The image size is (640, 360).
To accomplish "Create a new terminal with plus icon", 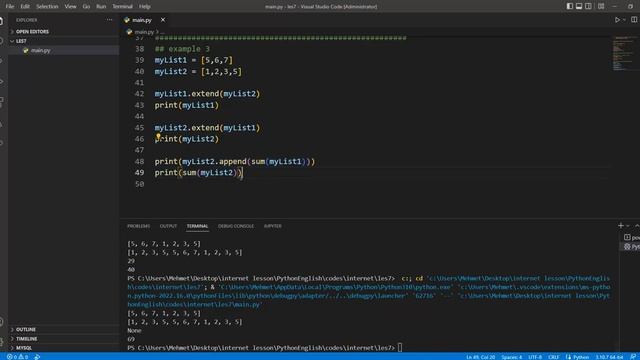I will click(620, 226).
